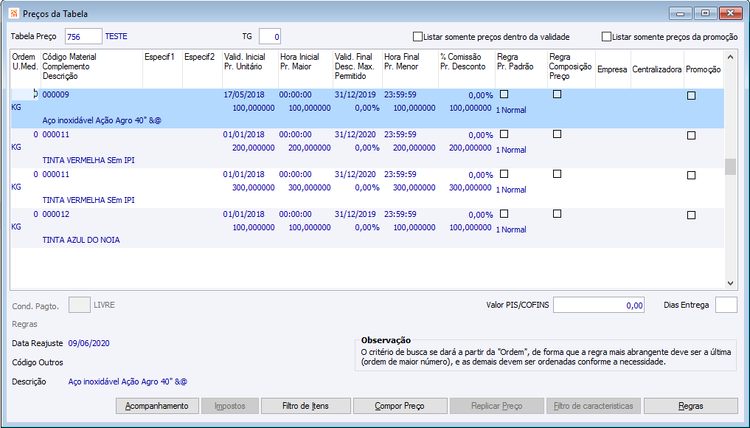Tick the Regra checkbox on 000009 row
750x428 pixels.
coord(504,94)
